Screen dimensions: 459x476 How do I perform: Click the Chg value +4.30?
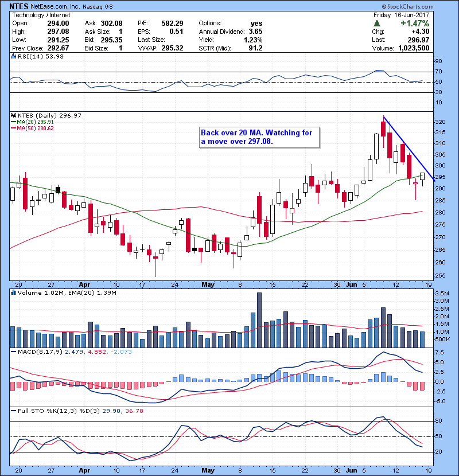[x=421, y=32]
